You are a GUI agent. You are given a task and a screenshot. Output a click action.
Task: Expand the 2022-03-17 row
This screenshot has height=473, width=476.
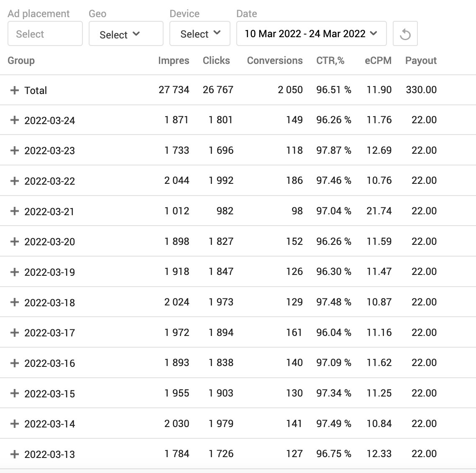(15, 333)
